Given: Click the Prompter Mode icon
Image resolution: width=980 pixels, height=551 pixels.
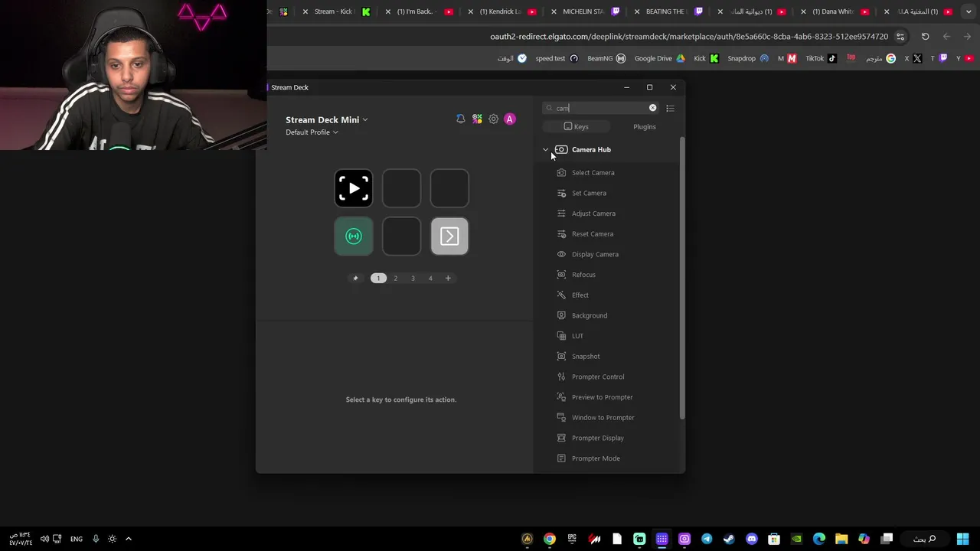Looking at the screenshot, I should point(561,458).
